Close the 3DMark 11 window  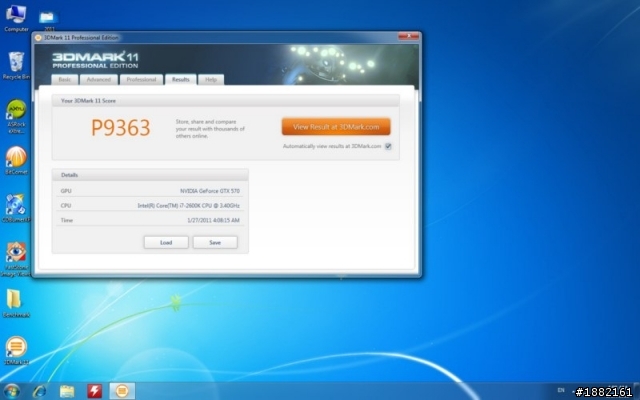pyautogui.click(x=408, y=36)
